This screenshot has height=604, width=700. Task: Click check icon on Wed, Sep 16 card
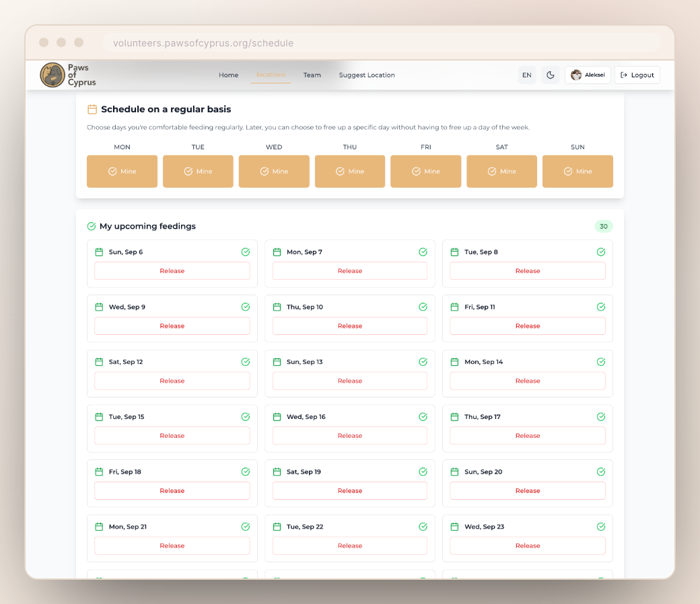[x=423, y=416]
